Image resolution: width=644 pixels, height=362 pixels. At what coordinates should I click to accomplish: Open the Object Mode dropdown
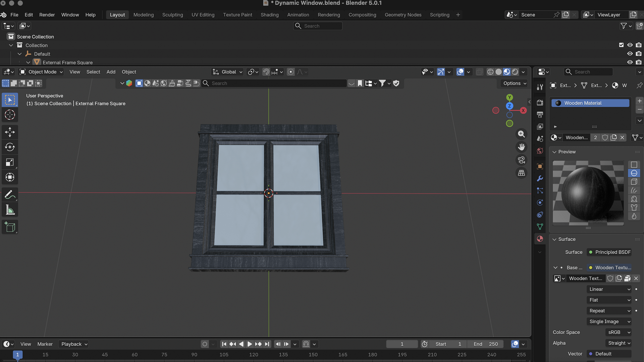pyautogui.click(x=42, y=72)
